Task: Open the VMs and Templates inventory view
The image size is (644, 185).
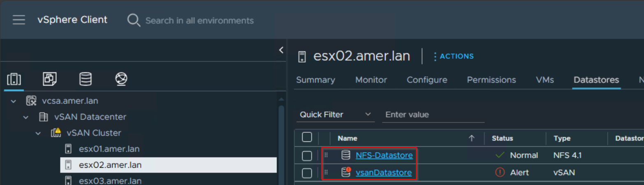Action: (x=50, y=79)
